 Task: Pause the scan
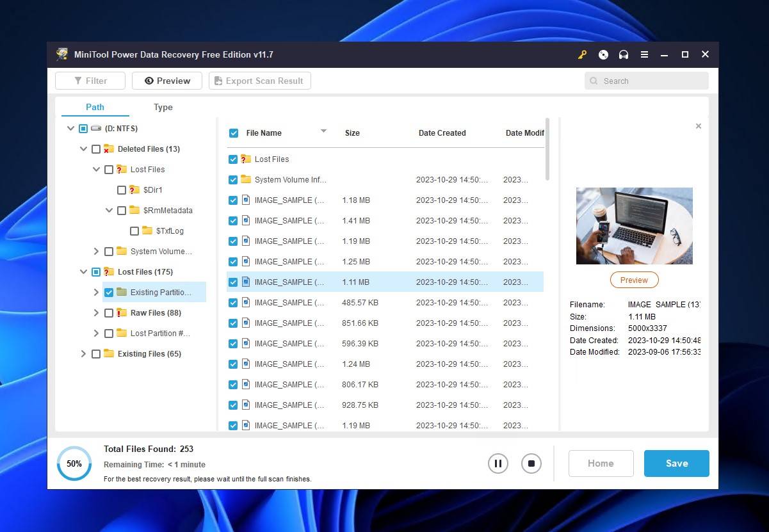tap(498, 463)
